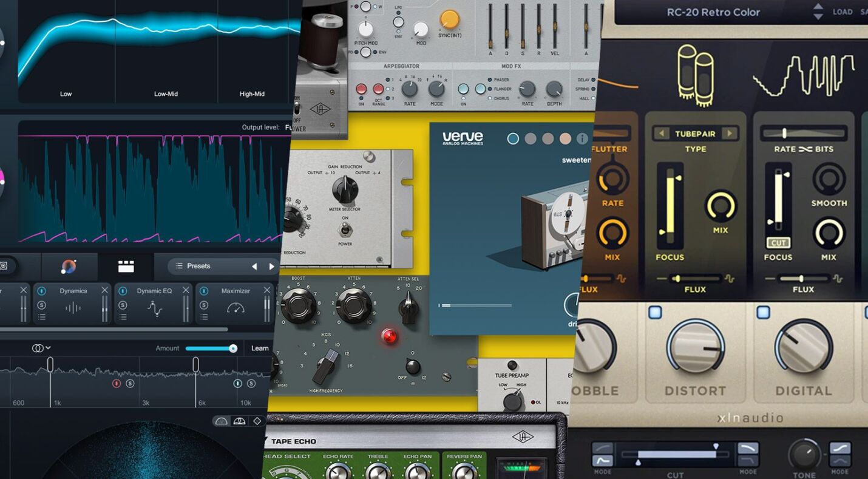Switch to the Dynamic EQ module
The image size is (868, 479).
tap(155, 291)
